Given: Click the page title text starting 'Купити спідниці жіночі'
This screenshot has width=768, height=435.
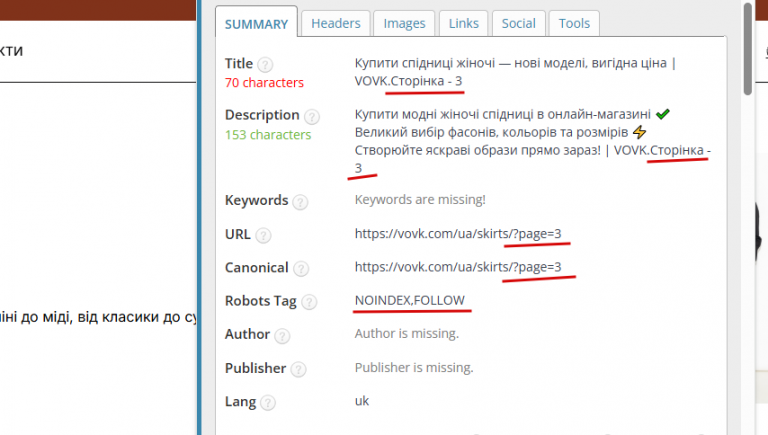Looking at the screenshot, I should pos(515,72).
